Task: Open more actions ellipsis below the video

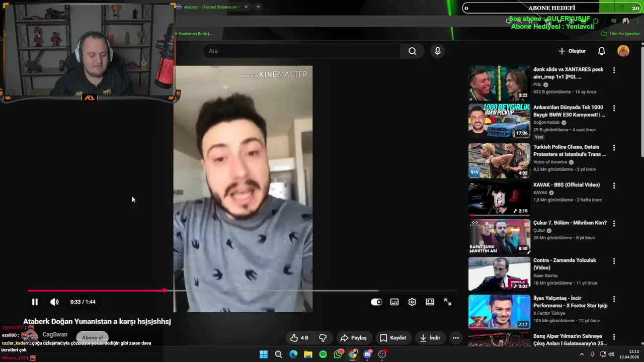Action: [x=456, y=338]
